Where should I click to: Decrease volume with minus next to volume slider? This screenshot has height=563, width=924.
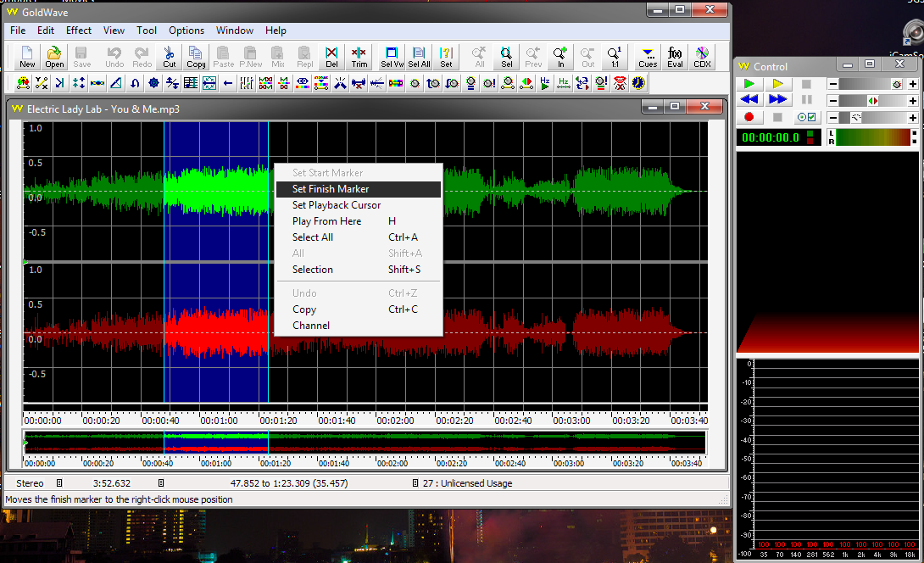click(833, 84)
